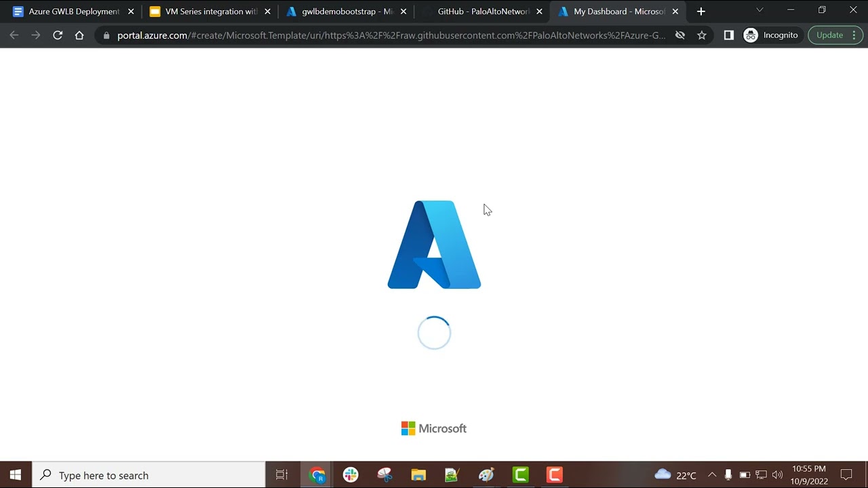This screenshot has height=488, width=868.
Task: Close the GitHub PaloAltoNetworks tab
Action: pyautogui.click(x=539, y=12)
